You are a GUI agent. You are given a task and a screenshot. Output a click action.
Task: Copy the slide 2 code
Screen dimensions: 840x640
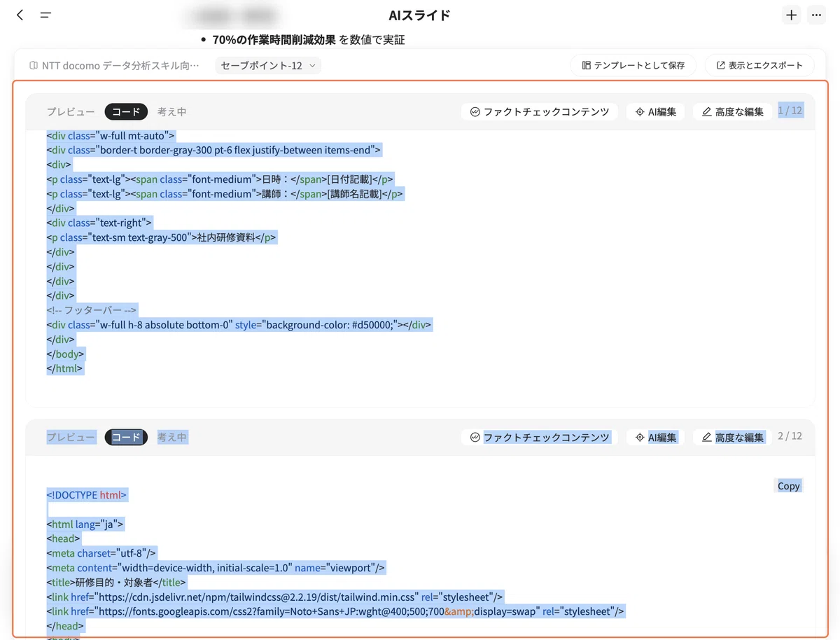coord(788,486)
